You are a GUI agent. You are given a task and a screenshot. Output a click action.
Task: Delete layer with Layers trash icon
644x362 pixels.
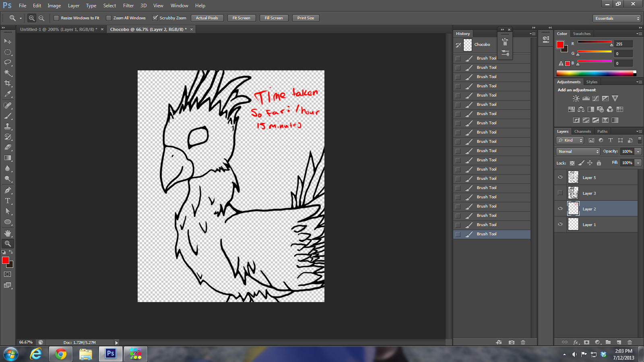(x=630, y=342)
